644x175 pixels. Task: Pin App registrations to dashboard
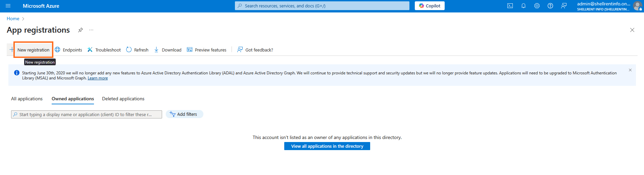tap(81, 30)
